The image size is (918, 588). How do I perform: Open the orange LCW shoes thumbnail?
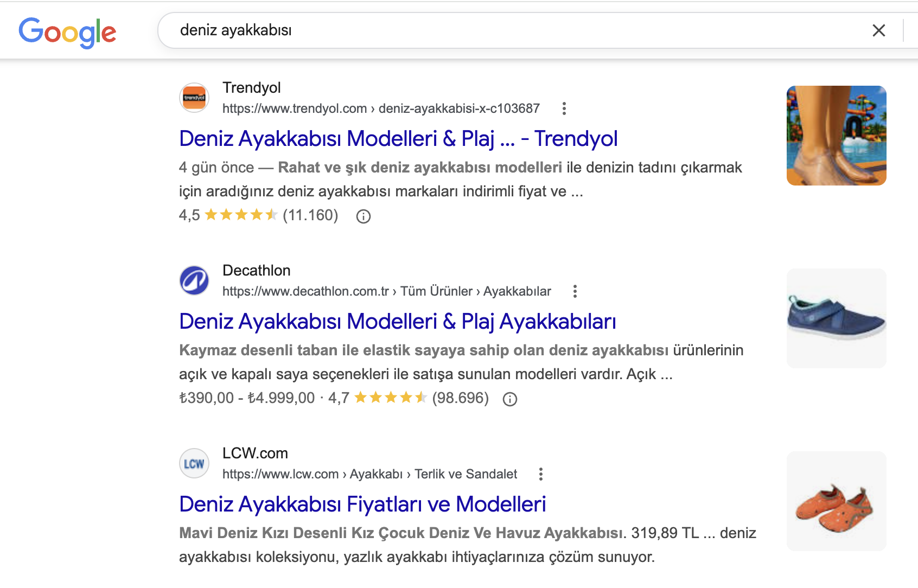pos(837,501)
